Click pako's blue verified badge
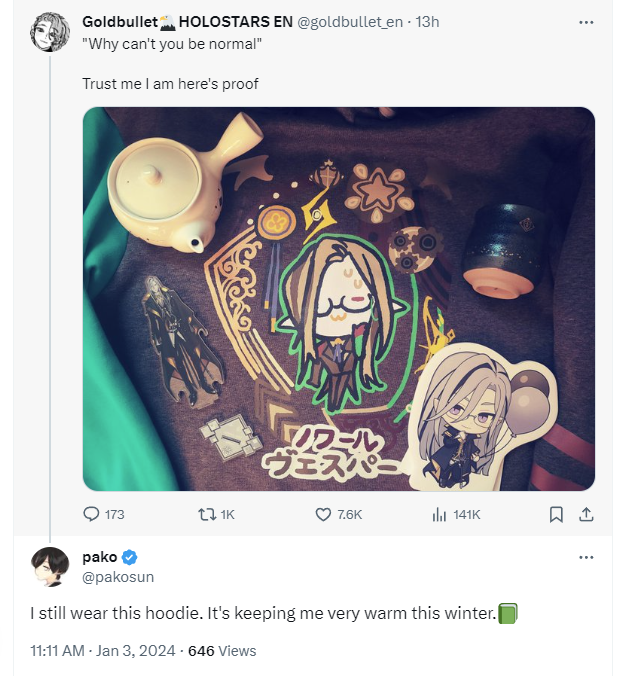This screenshot has width=623, height=676. (129, 557)
